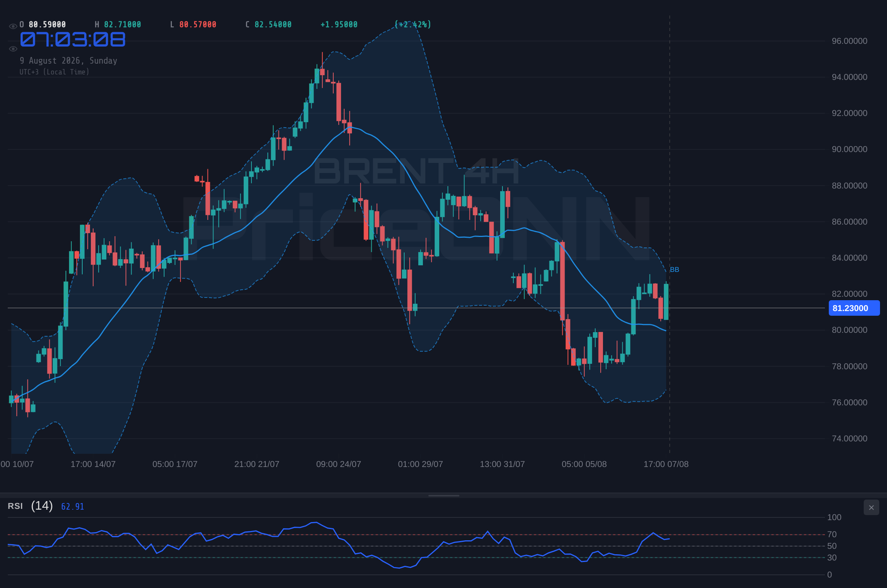Click the high price value 82.71000
The image size is (887, 588).
(123, 24)
